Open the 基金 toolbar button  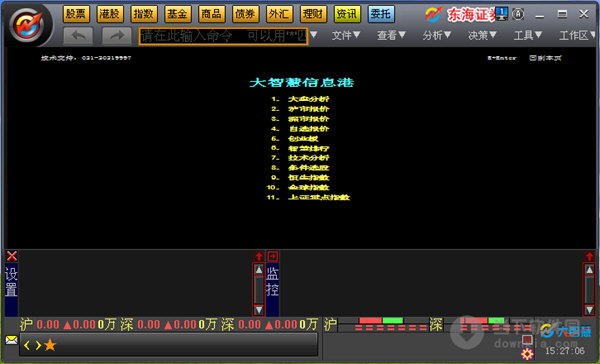pyautogui.click(x=178, y=14)
